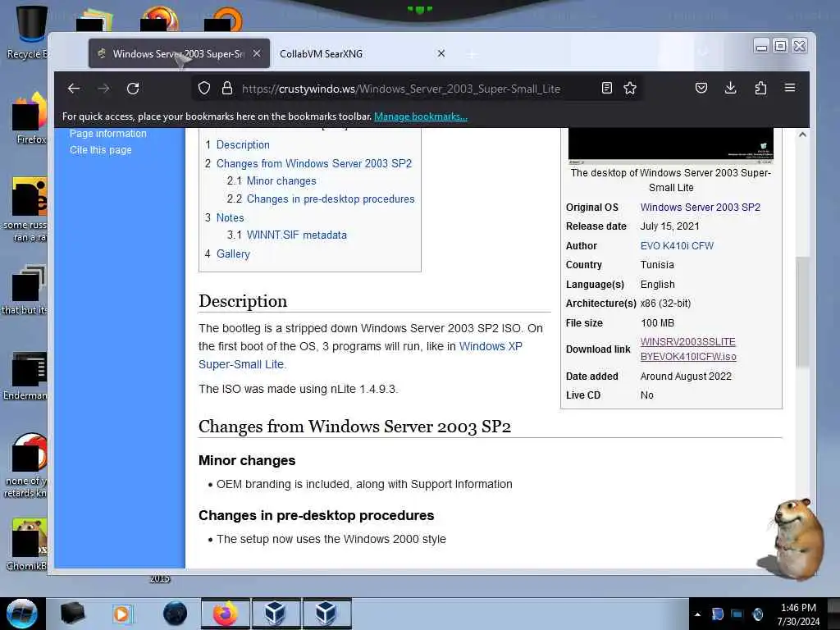This screenshot has height=630, width=840.
Task: Open a new tab with the plus button
Action: [x=472, y=54]
